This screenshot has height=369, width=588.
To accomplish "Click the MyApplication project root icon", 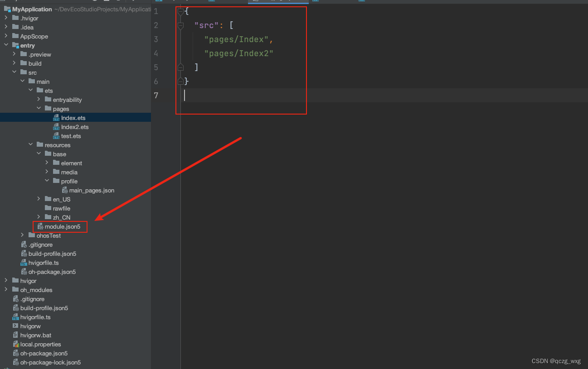I will click(7, 9).
